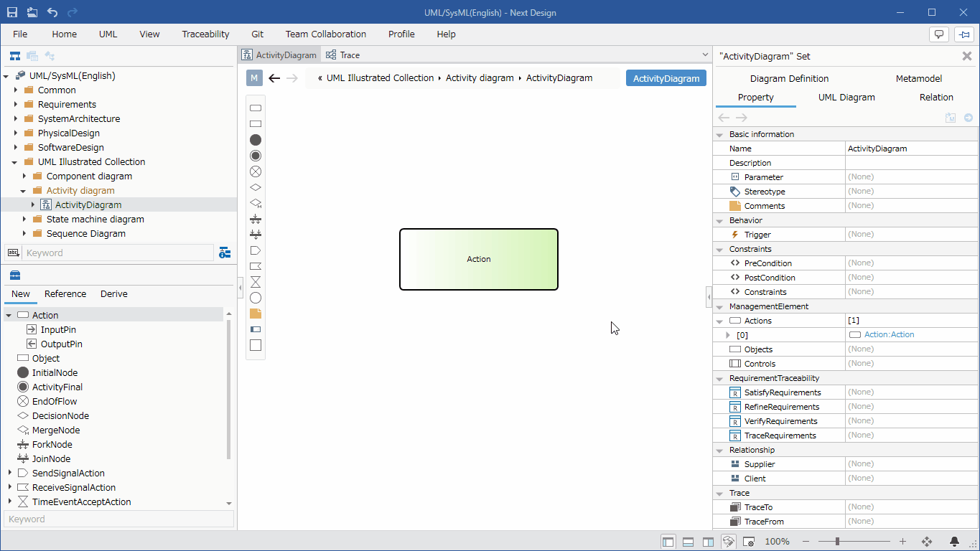Expand the Requirements folder

[x=16, y=104]
